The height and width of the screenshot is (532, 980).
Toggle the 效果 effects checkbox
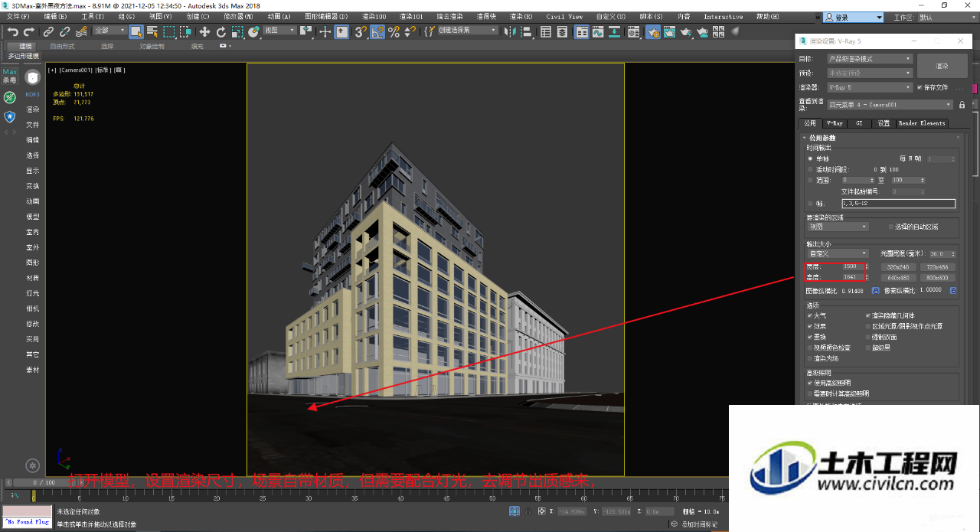coord(811,326)
